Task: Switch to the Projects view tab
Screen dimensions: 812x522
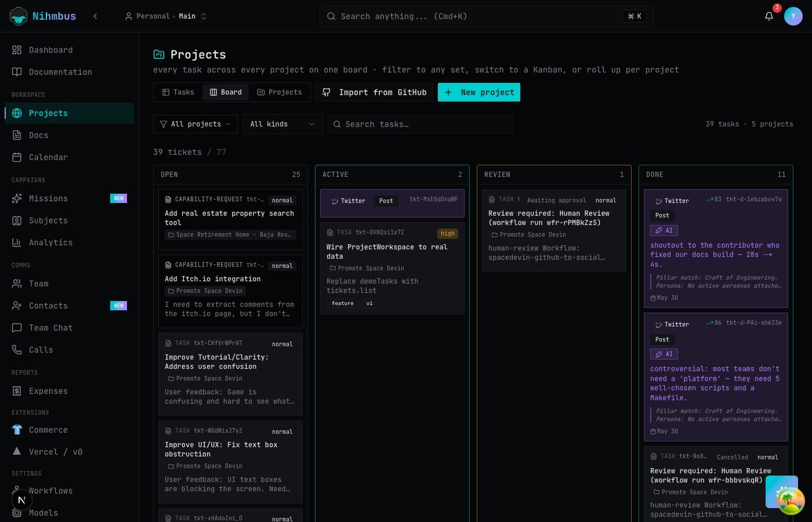Action: coord(280,92)
